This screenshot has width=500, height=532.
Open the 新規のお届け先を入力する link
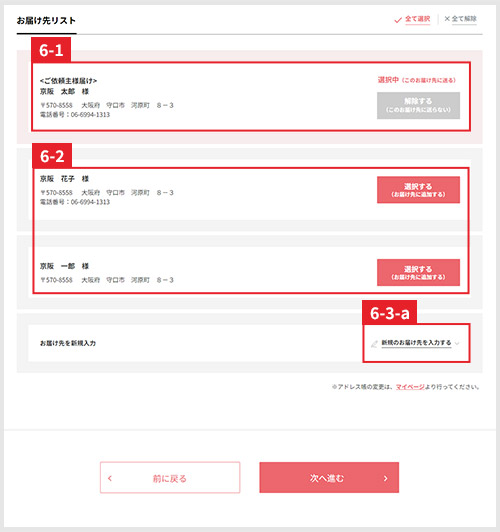(416, 343)
